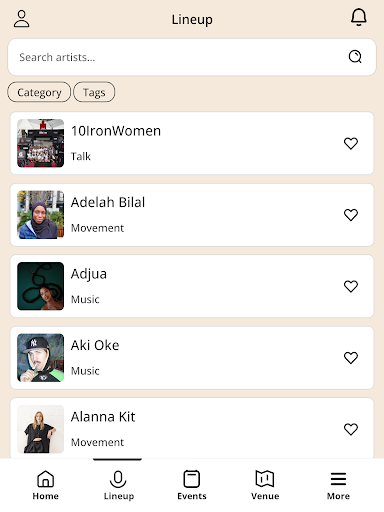Favorite Adjua with the heart

[x=351, y=286]
